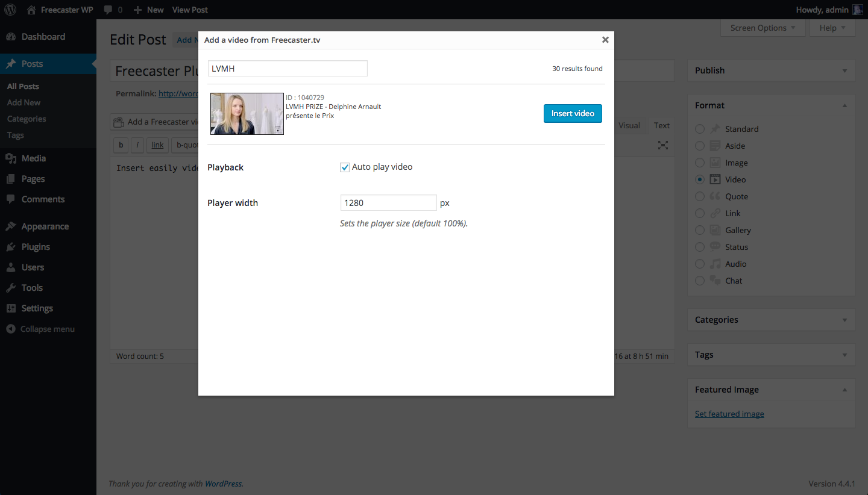Uncheck Auto play video checkbox
Viewport: 868px width, 495px height.
tap(345, 167)
